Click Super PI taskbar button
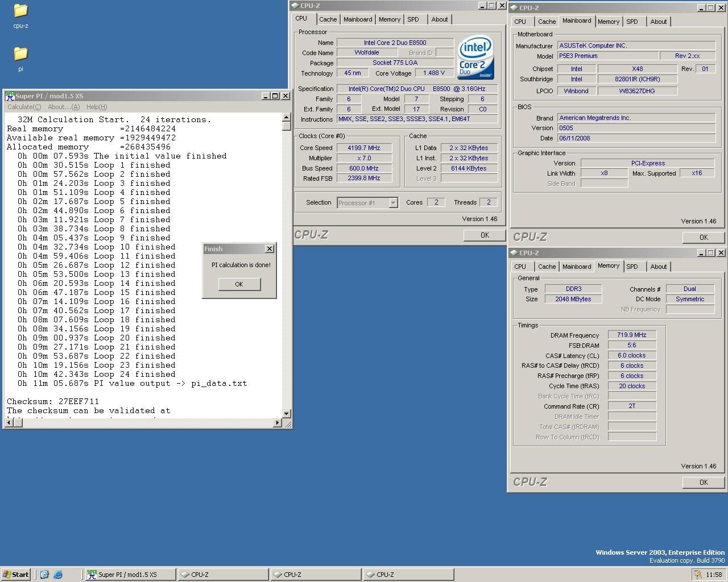 130,575
